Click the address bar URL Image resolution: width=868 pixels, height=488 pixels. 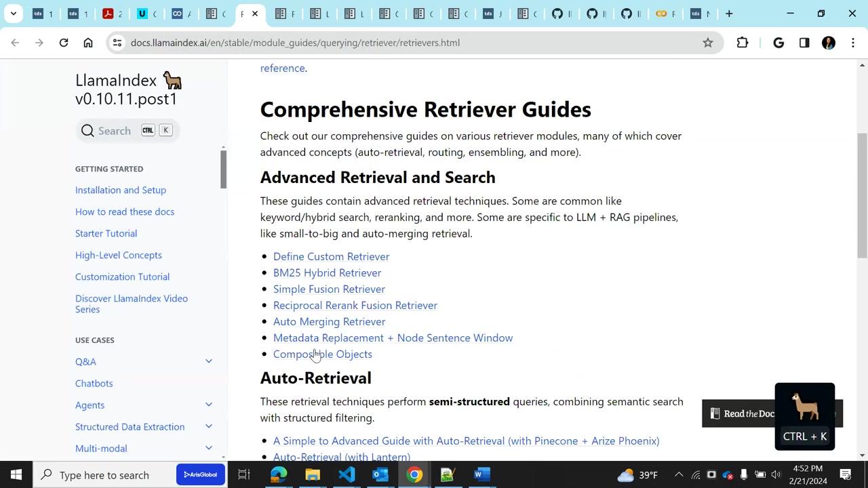295,43
